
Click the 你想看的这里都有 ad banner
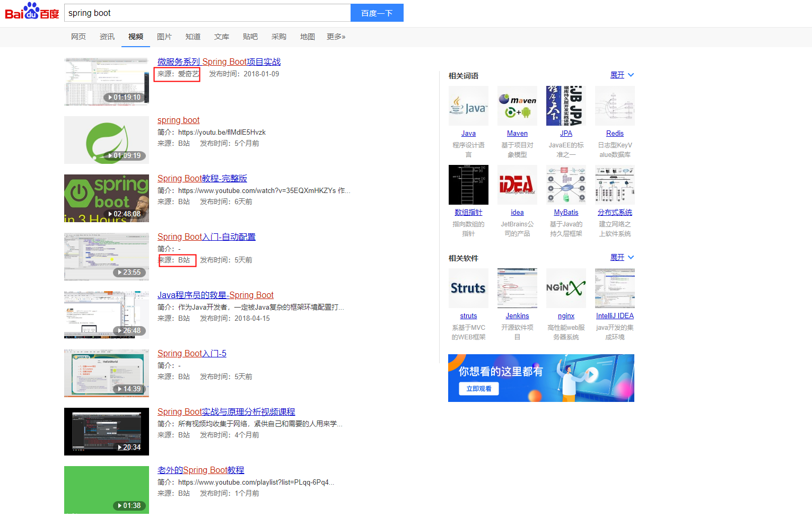(x=541, y=378)
